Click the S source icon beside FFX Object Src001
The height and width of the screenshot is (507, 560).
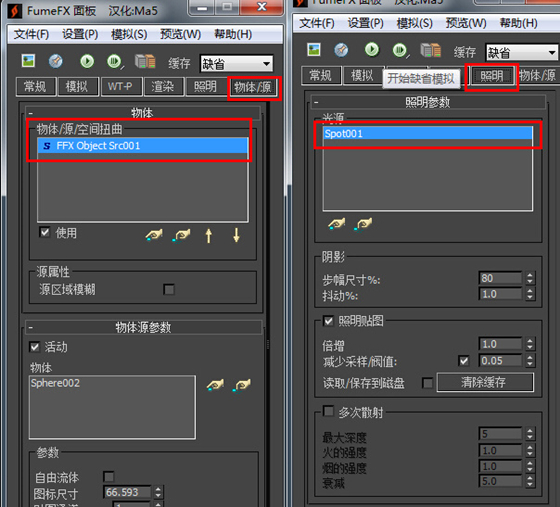pos(47,146)
